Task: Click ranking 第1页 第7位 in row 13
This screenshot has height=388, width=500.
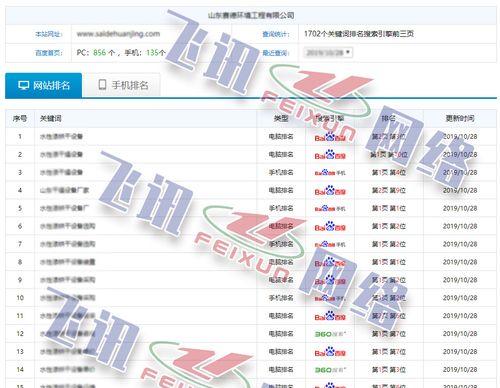Action: [389, 352]
